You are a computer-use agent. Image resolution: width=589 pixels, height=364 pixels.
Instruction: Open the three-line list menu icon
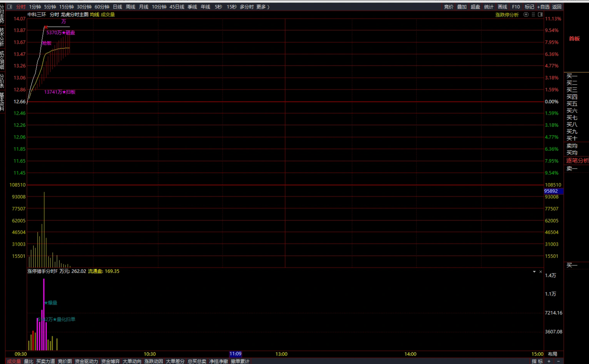(533, 15)
